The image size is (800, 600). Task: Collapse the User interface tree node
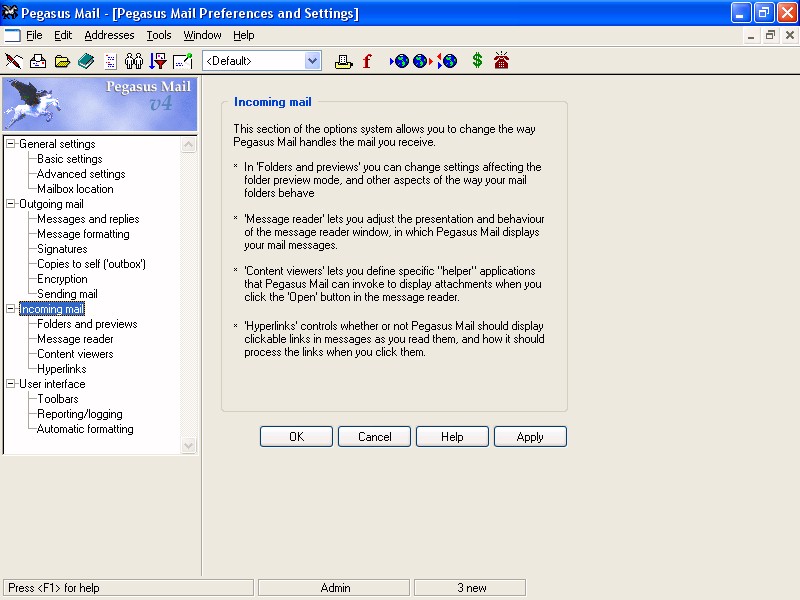pos(10,384)
